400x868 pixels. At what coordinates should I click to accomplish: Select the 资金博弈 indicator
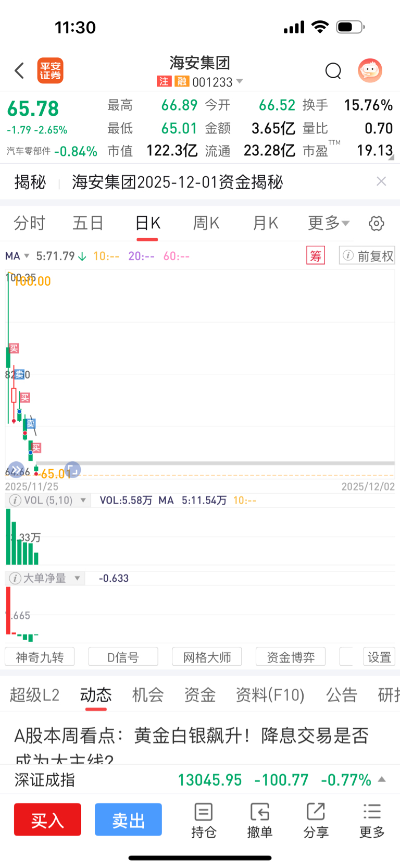291,657
